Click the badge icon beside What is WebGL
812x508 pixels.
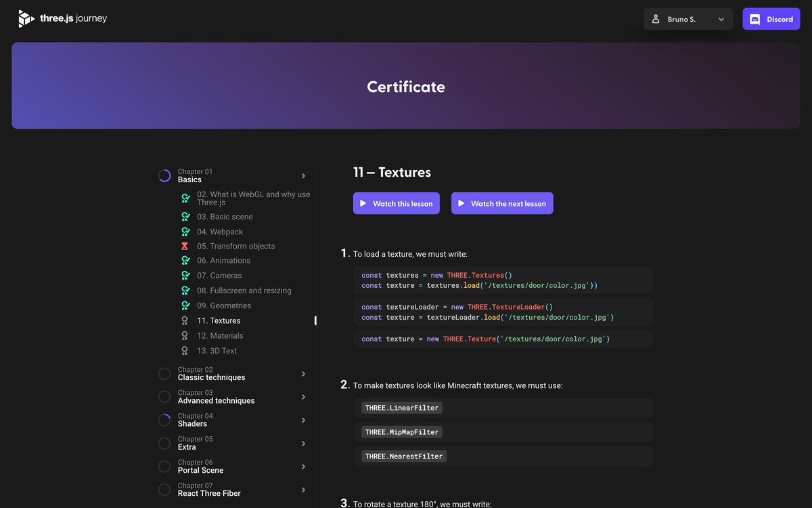[x=185, y=198]
